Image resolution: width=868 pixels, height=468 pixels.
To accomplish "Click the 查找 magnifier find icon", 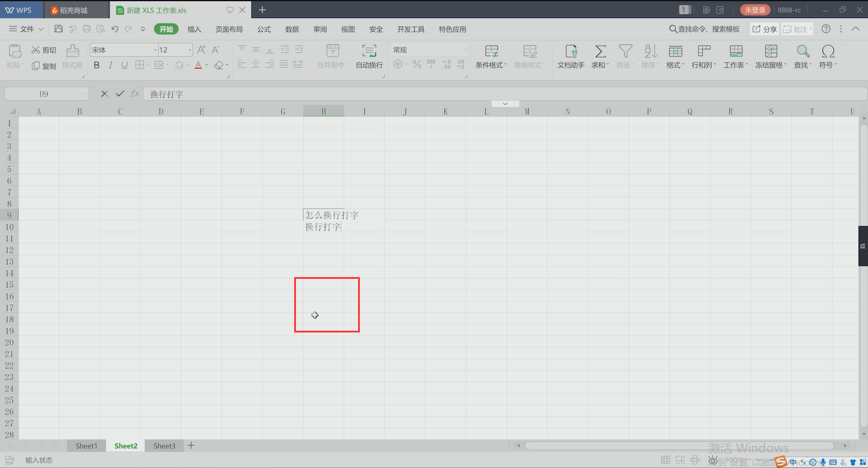I will tap(802, 52).
